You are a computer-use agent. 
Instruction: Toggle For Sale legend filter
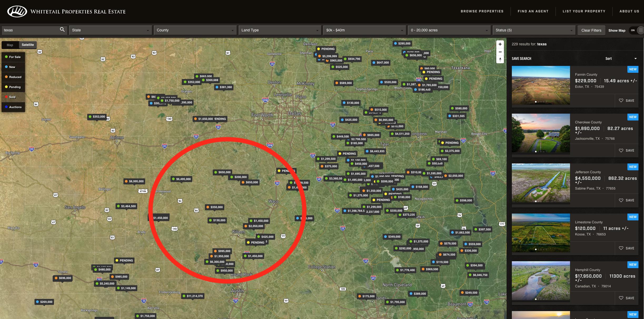click(x=13, y=57)
